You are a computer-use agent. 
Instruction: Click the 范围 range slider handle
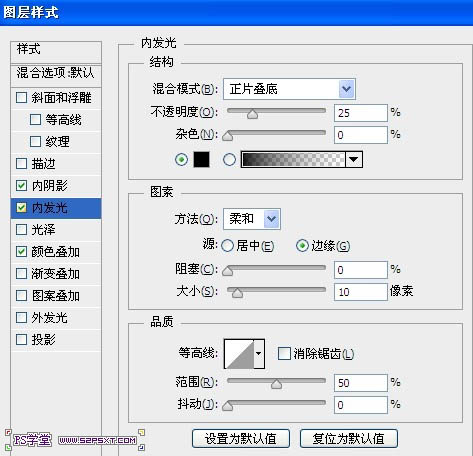click(x=276, y=384)
